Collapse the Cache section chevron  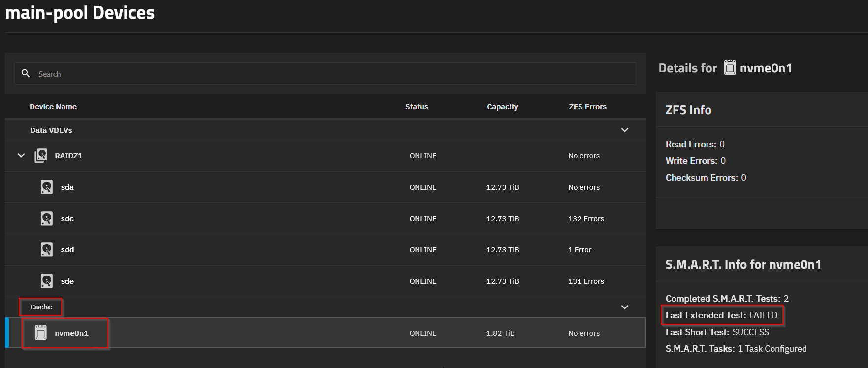(624, 307)
